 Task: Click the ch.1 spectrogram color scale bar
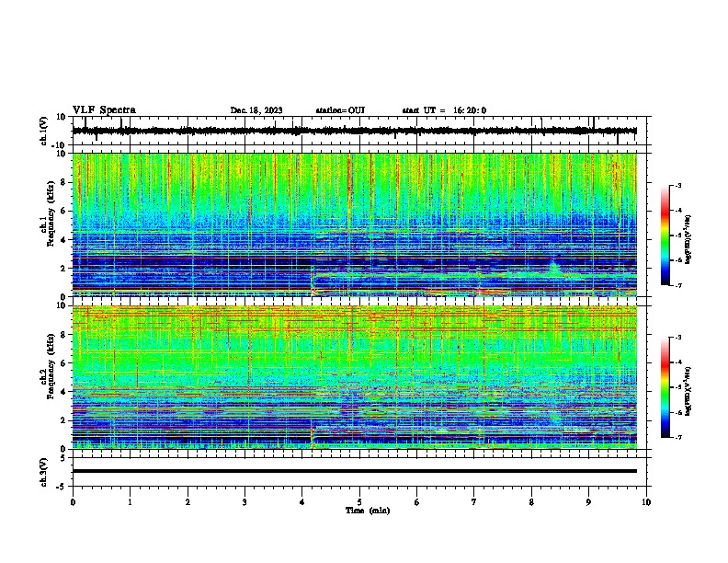pyautogui.click(x=665, y=236)
